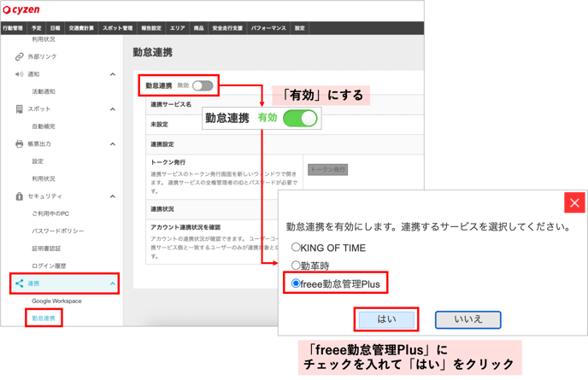588x380 pixels.
Task: Collapse the セキュリティ section chevron
Action: (x=113, y=196)
